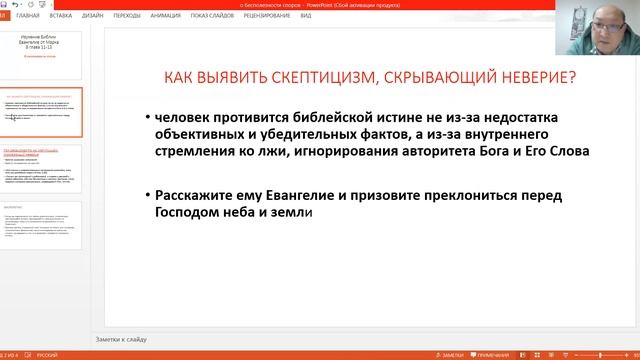Toggle the ЗАМЕТКИ notes button in status bar
Screen dimensions: 640x360
point(450,355)
